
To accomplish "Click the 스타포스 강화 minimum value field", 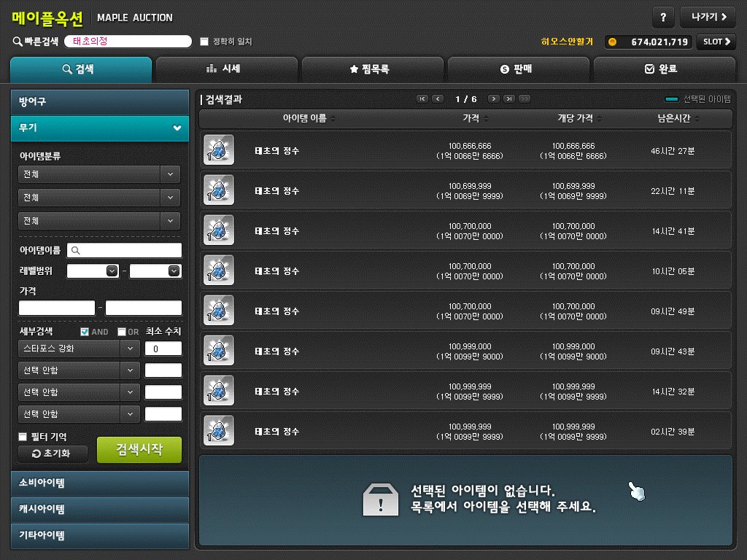I will pyautogui.click(x=163, y=349).
